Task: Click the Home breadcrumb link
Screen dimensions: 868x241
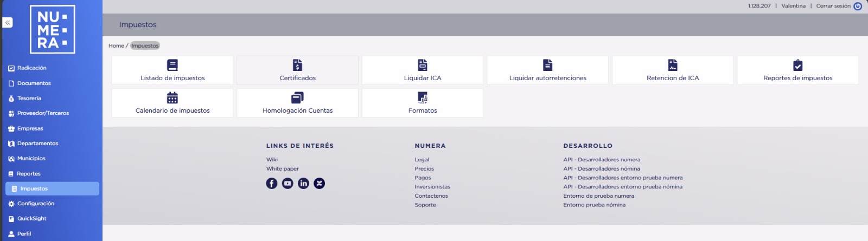Action: 116,46
